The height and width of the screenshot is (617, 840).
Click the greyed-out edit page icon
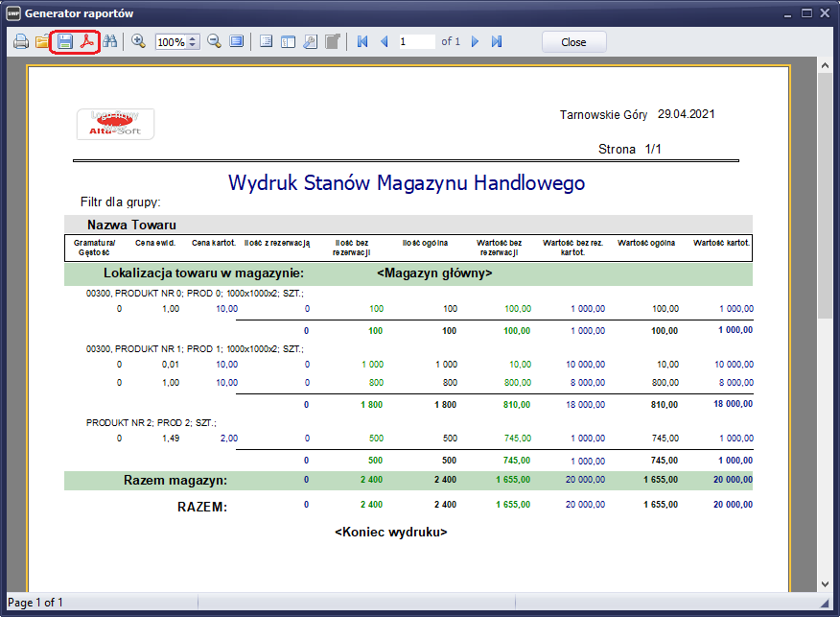coord(332,42)
